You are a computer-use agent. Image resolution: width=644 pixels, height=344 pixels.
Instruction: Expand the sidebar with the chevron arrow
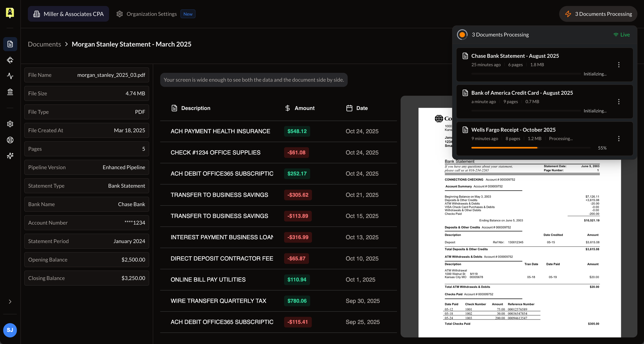[x=10, y=302]
